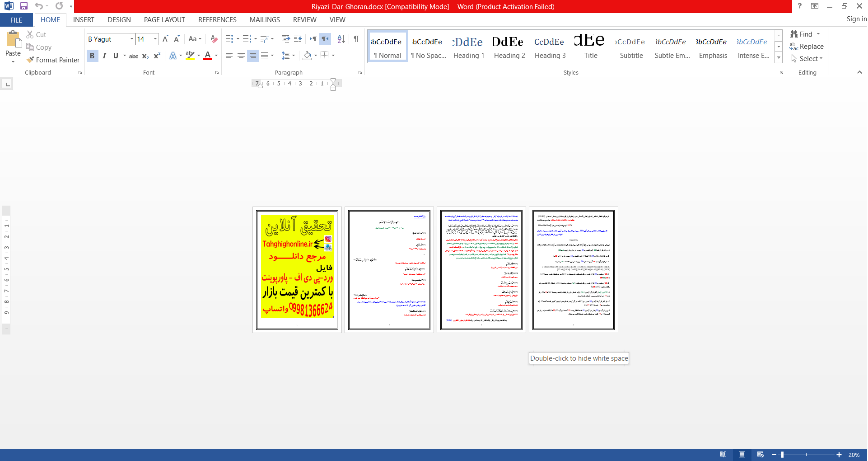Apply the Subtitle style
The height and width of the screenshot is (461, 868).
tap(631, 47)
